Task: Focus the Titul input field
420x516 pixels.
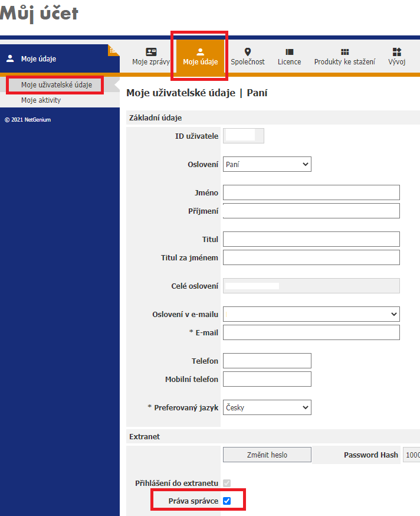Action: click(311, 239)
